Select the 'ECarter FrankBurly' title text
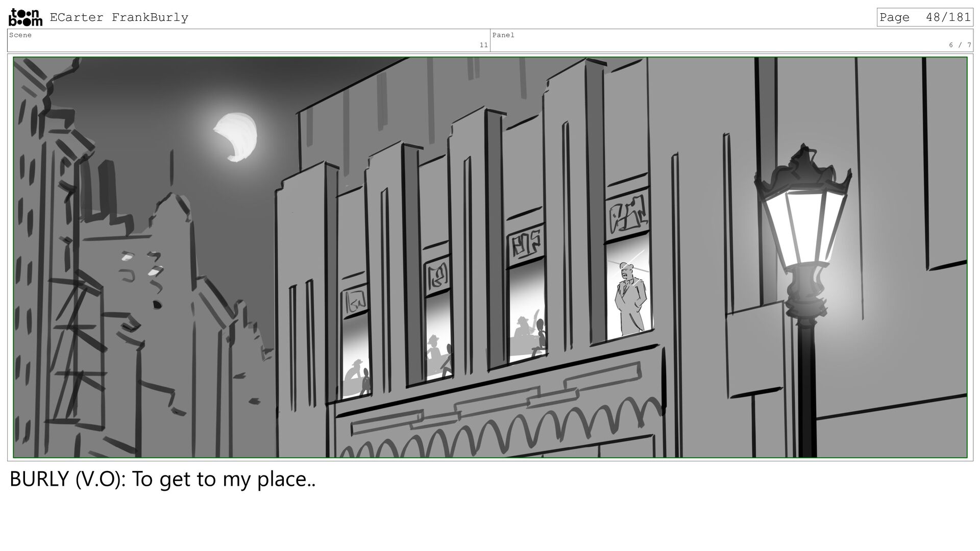Screen dimensions: 980x551 [119, 17]
